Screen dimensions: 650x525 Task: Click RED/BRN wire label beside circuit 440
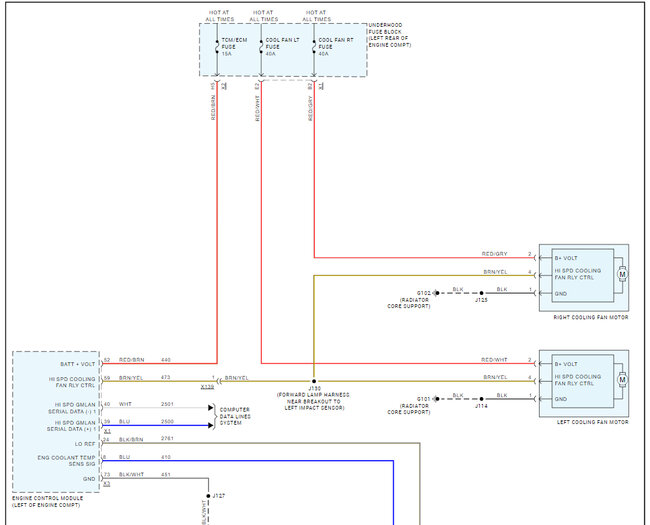[x=131, y=360]
